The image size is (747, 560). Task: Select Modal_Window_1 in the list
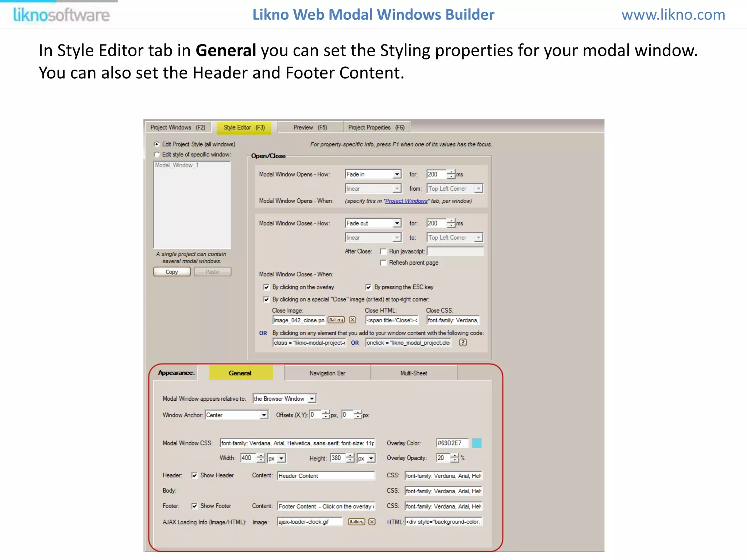[177, 165]
